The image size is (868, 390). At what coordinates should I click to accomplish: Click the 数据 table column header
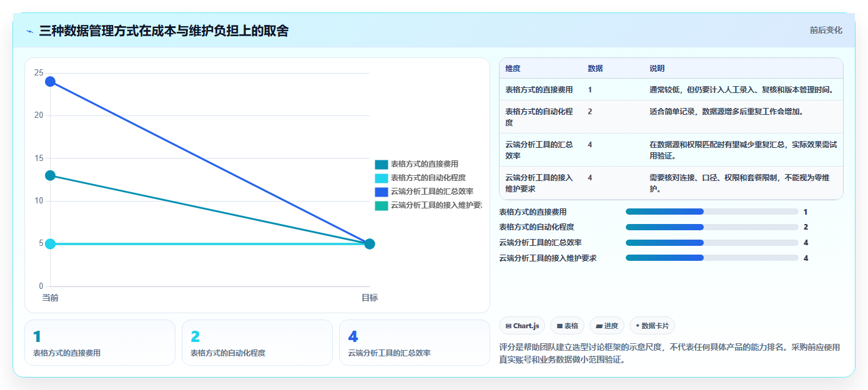coord(595,69)
